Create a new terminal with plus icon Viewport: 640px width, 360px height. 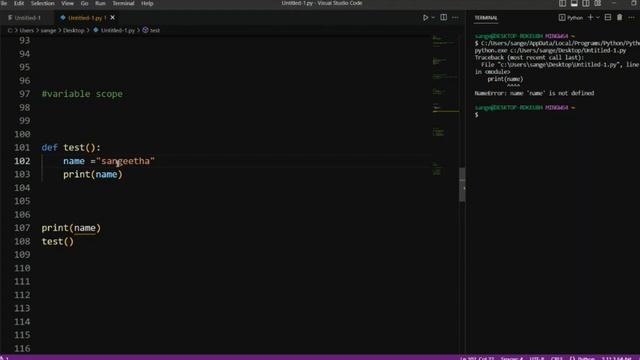(590, 18)
